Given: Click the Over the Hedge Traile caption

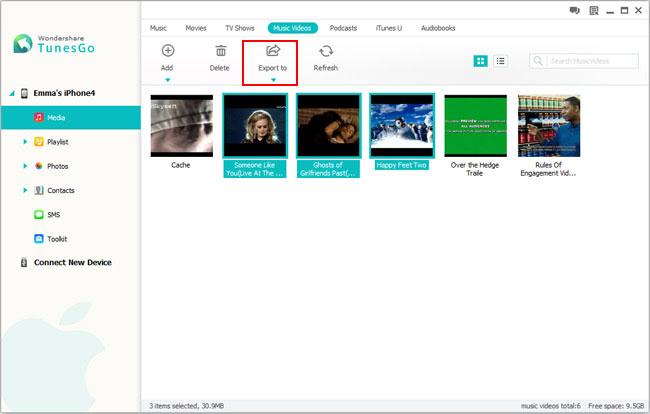Looking at the screenshot, I should [475, 169].
